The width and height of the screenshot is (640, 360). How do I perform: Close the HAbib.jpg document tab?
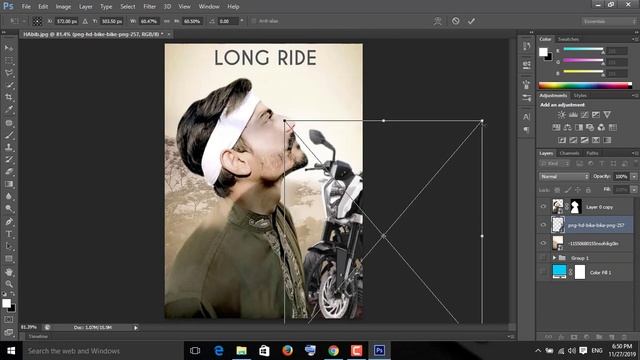point(169,34)
